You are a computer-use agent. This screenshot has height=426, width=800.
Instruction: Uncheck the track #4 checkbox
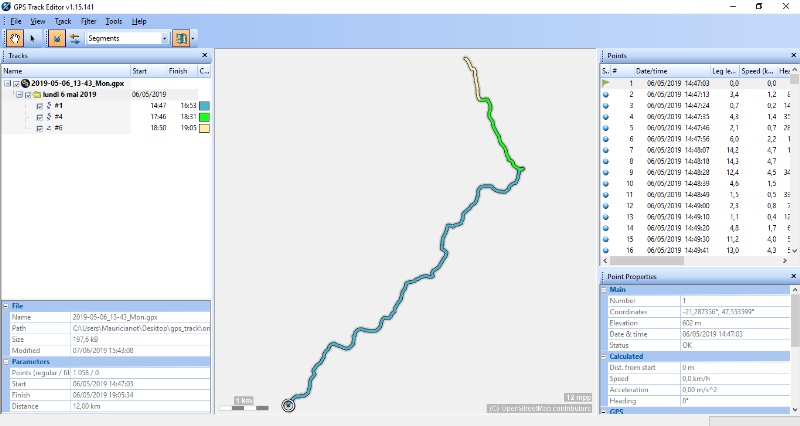[40, 117]
